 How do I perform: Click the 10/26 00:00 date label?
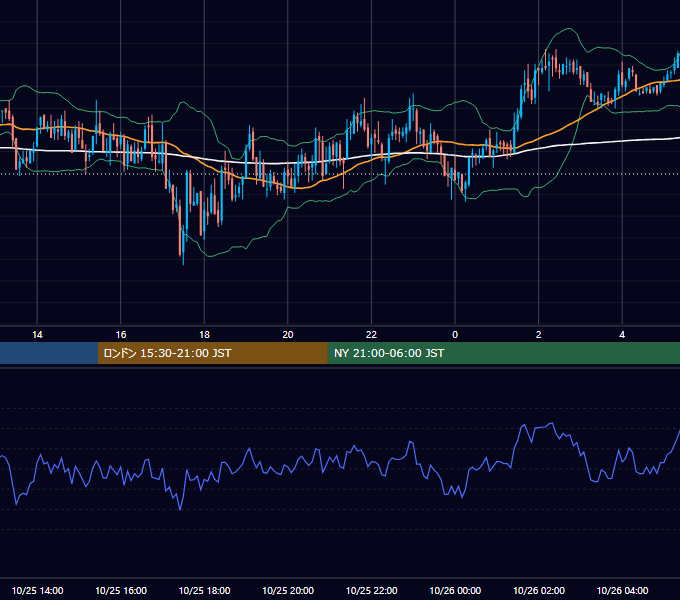pos(455,590)
